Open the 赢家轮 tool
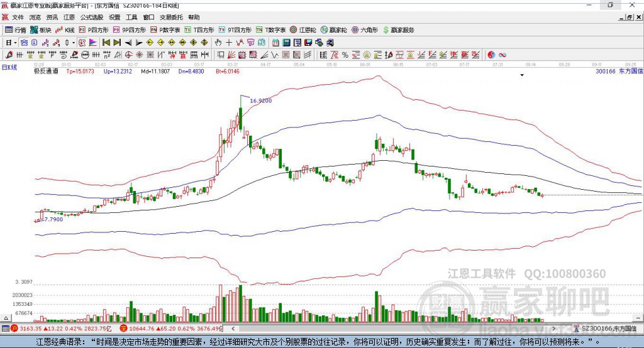644x348 pixels. 334,30
